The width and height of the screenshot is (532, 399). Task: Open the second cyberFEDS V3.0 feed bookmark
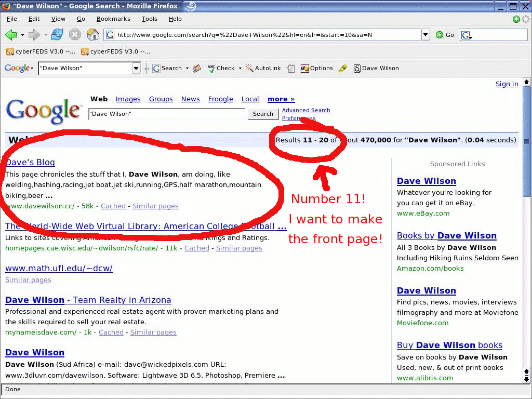click(115, 51)
